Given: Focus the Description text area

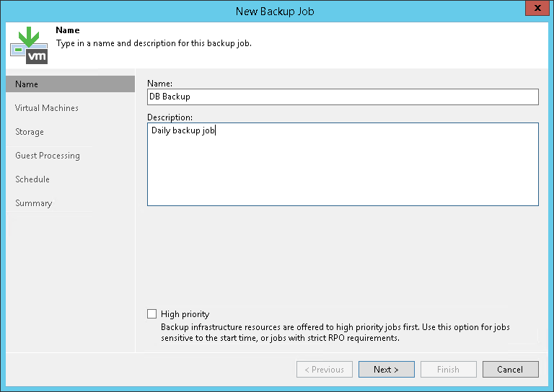Looking at the screenshot, I should coord(343,164).
